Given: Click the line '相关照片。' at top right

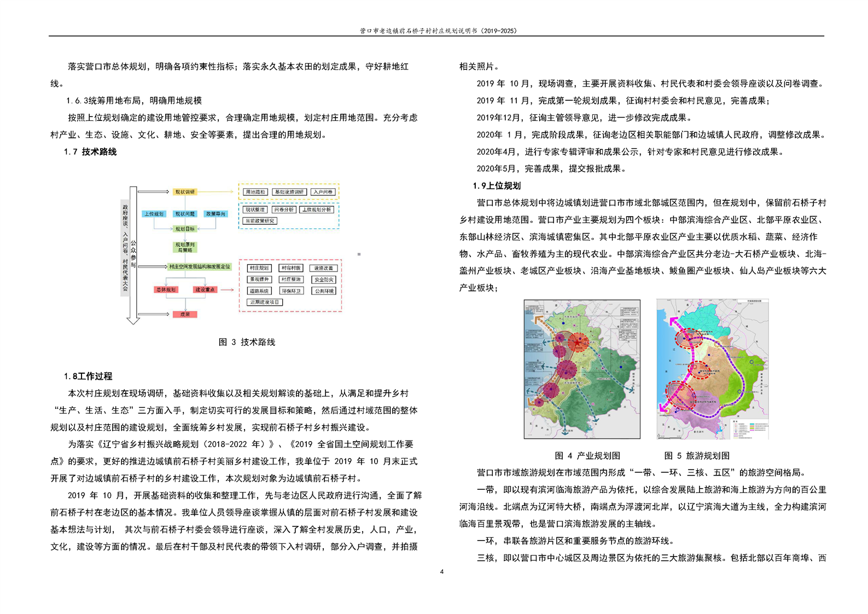Looking at the screenshot, I should tap(479, 67).
